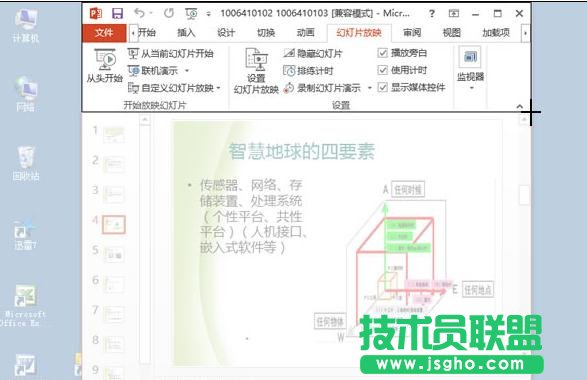The height and width of the screenshot is (380, 587).
Task: Record slide show (录制幻灯片演示)
Action: (322, 88)
